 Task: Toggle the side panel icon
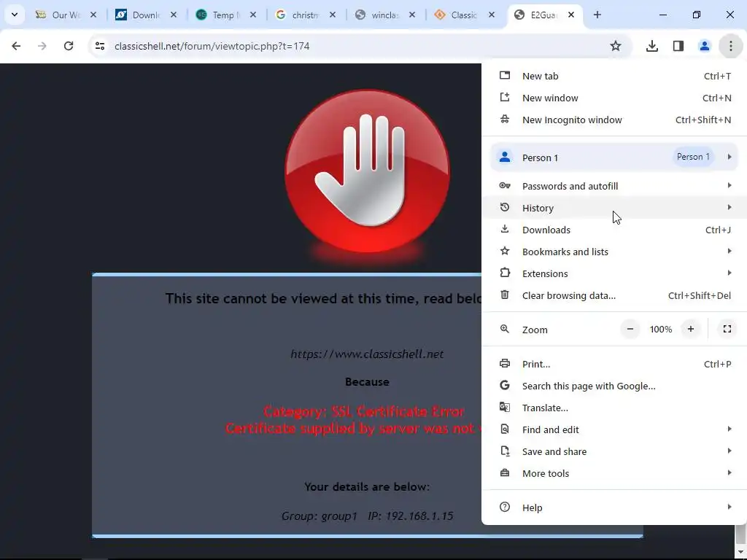click(x=678, y=46)
